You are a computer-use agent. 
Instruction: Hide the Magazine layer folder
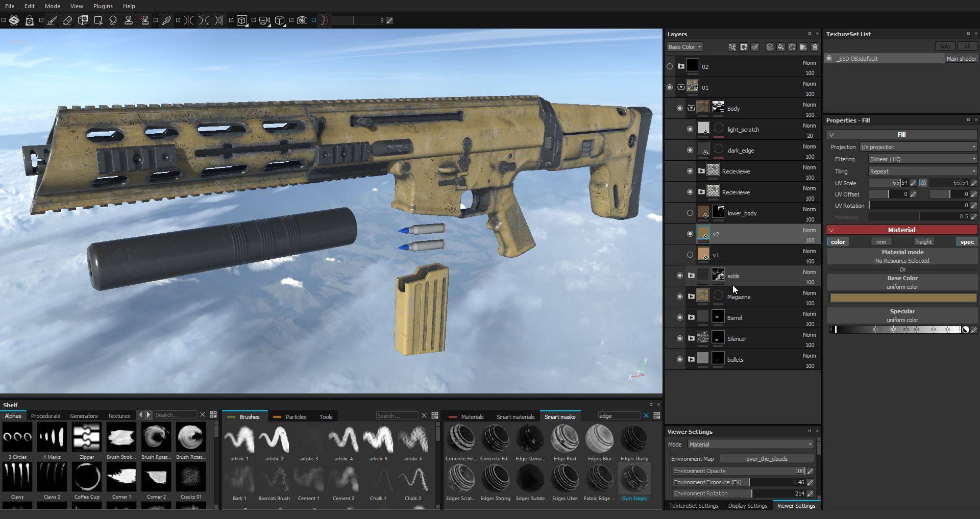(680, 296)
